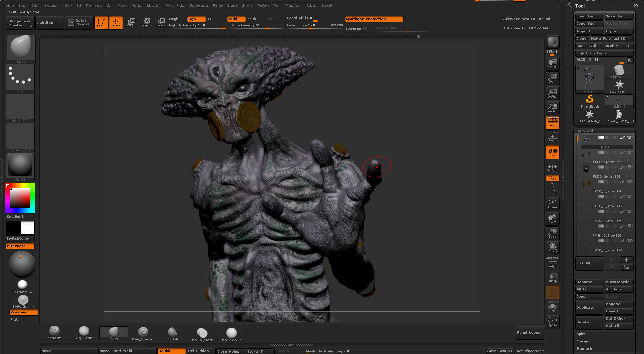
Task: Click the Append button
Action: (619, 304)
